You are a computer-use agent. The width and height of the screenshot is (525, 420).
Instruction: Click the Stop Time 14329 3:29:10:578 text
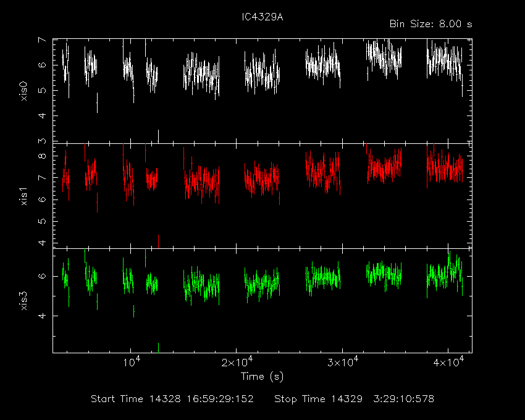355,399
